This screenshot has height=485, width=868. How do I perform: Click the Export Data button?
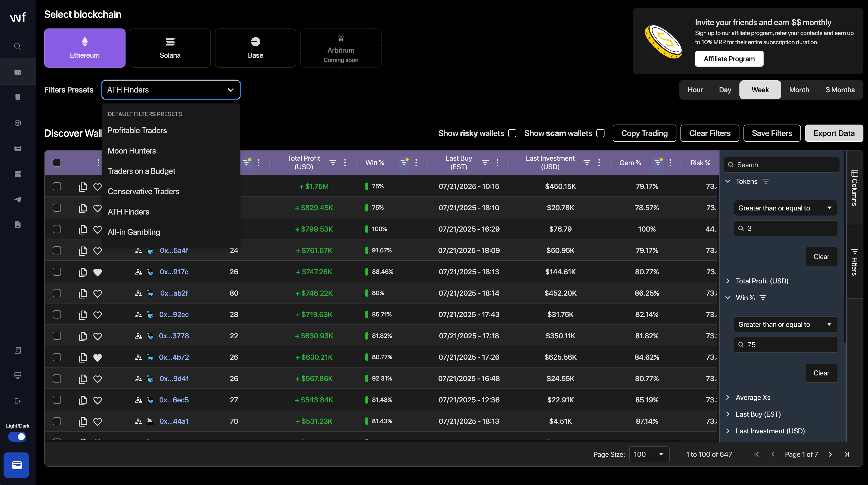[834, 133]
